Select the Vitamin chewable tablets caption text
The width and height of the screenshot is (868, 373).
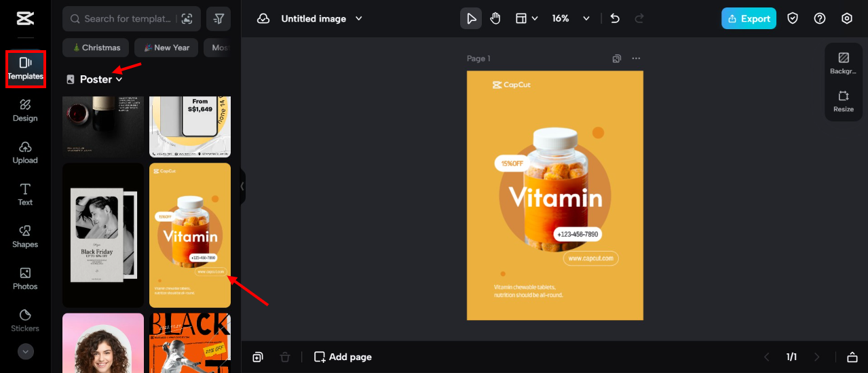529,291
